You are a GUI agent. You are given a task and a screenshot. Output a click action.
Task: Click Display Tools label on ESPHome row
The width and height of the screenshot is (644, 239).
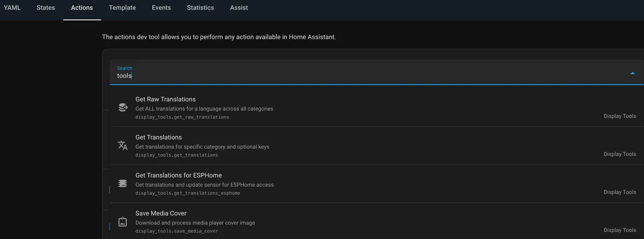pyautogui.click(x=619, y=192)
